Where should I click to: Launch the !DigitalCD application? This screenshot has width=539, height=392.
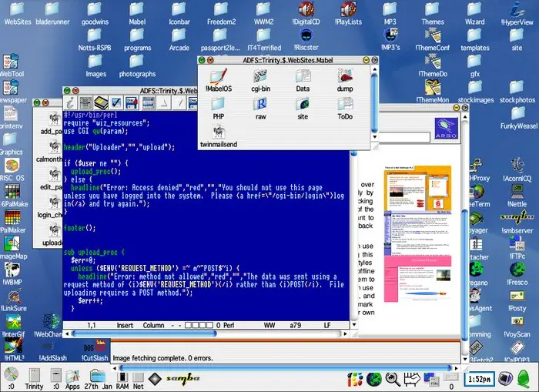[306, 13]
